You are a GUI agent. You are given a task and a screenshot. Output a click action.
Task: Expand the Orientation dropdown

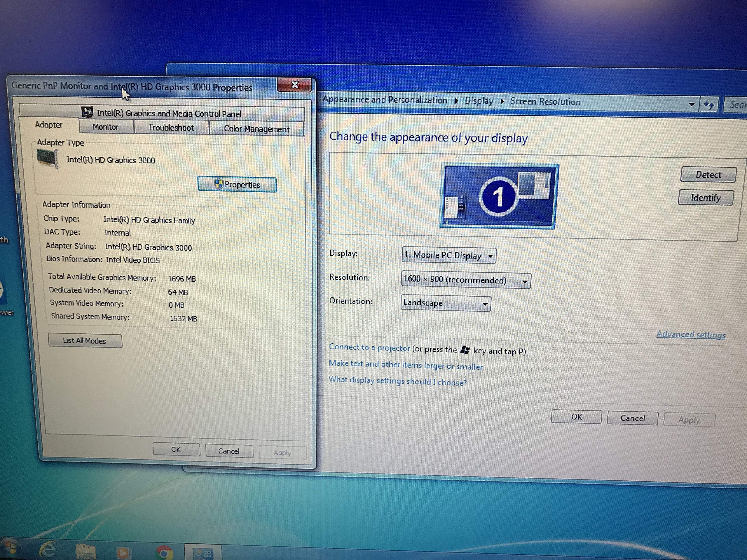(x=446, y=303)
